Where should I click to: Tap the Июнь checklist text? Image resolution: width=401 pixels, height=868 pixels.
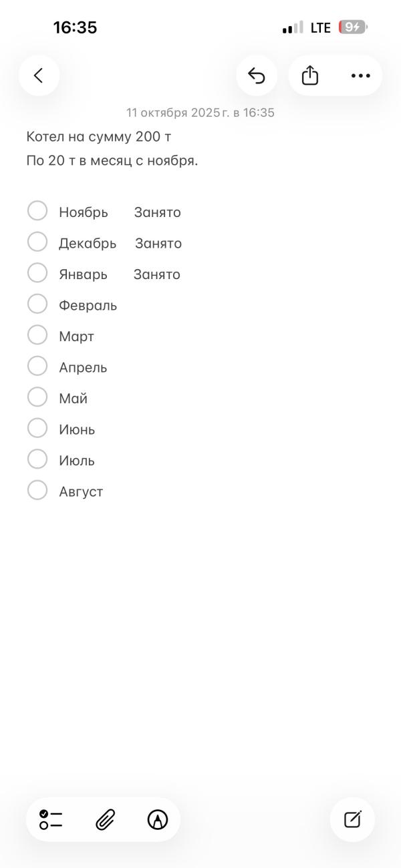[77, 429]
